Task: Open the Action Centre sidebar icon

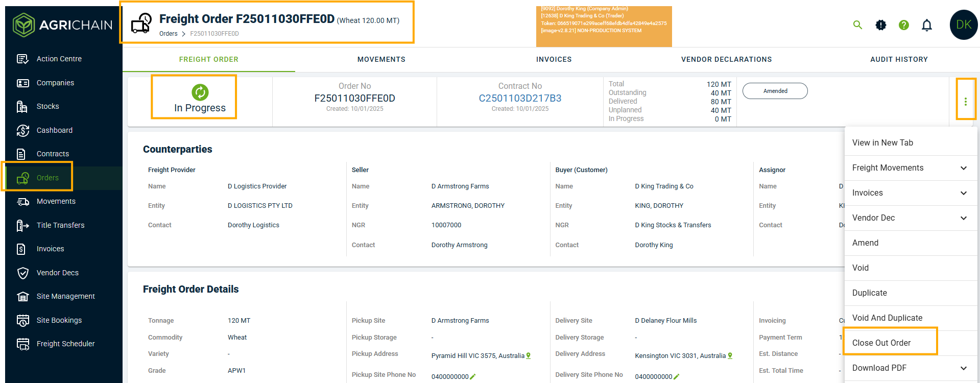Action: click(22, 59)
